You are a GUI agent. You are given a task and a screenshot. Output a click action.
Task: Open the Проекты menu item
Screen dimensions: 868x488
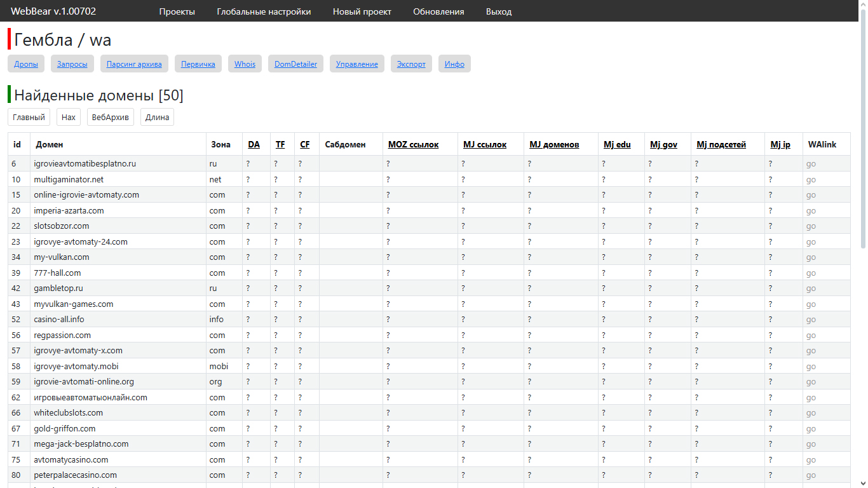pos(177,11)
